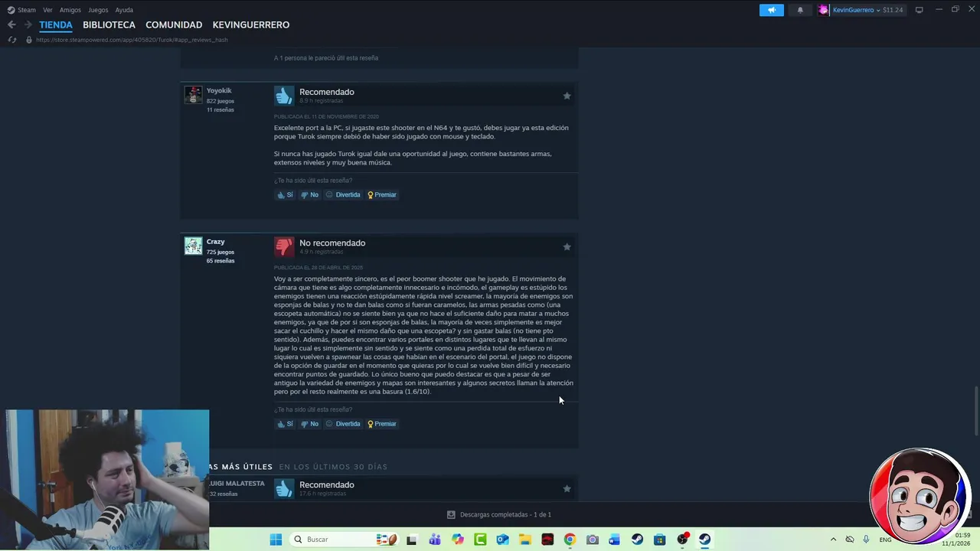Viewport: 980px width, 551px height.
Task: Open Microsoft Word from the taskbar
Action: click(614, 540)
